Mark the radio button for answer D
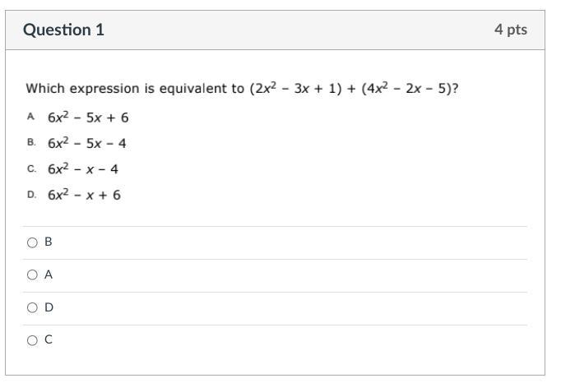561x392 pixels. point(32,307)
